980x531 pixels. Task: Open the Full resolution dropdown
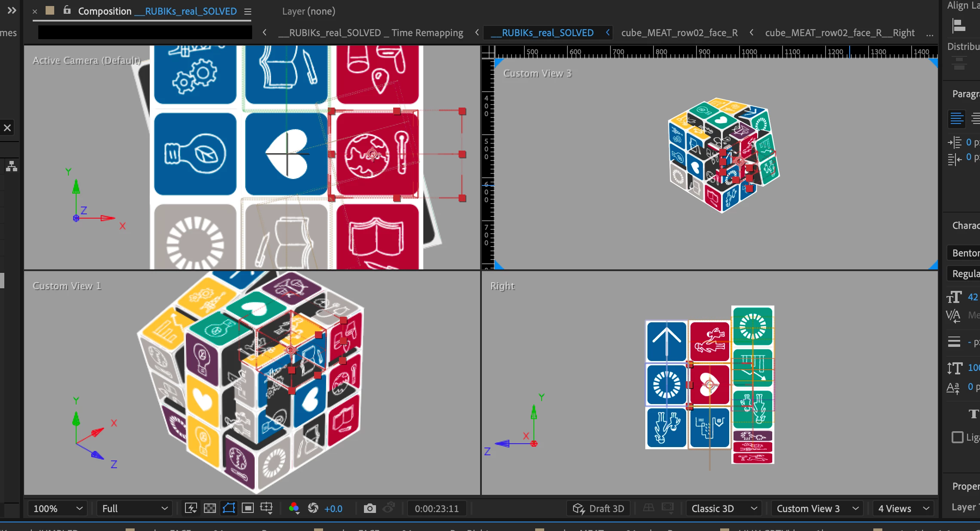click(134, 509)
